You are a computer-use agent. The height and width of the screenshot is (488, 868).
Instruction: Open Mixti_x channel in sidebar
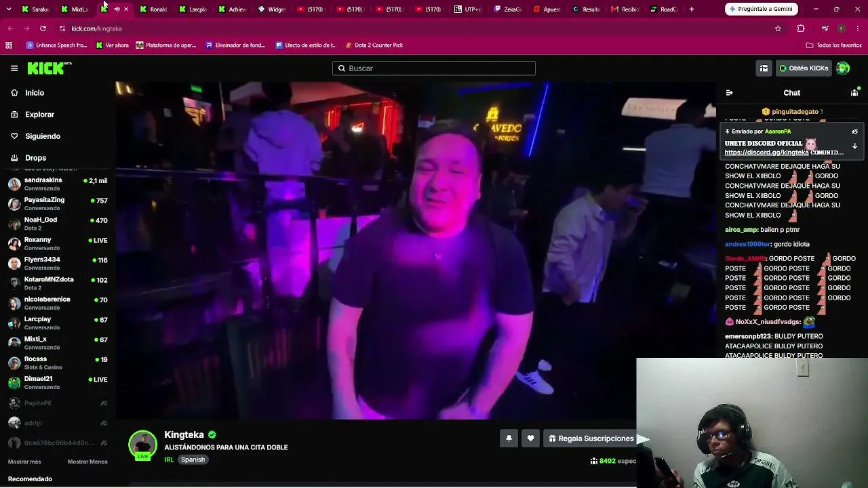58,343
